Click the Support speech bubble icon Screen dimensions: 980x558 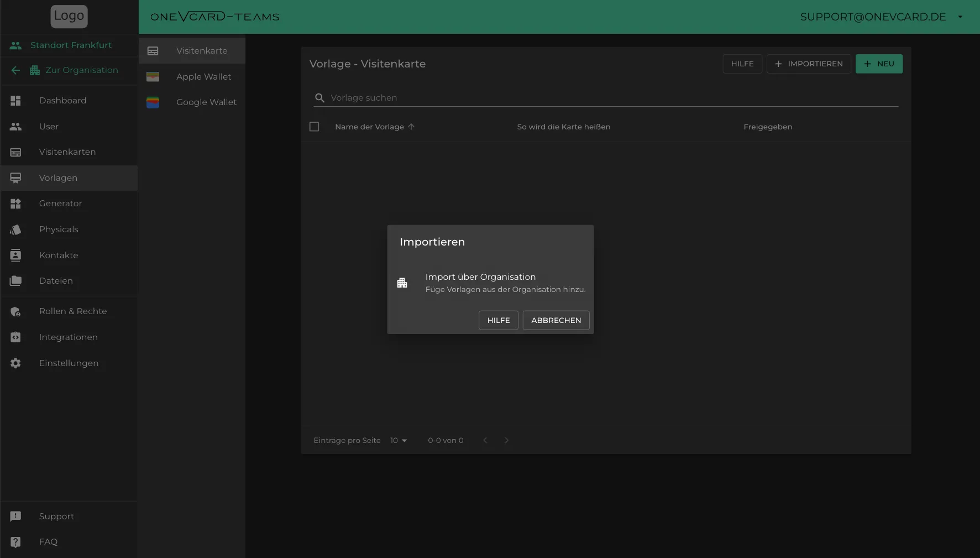point(15,517)
